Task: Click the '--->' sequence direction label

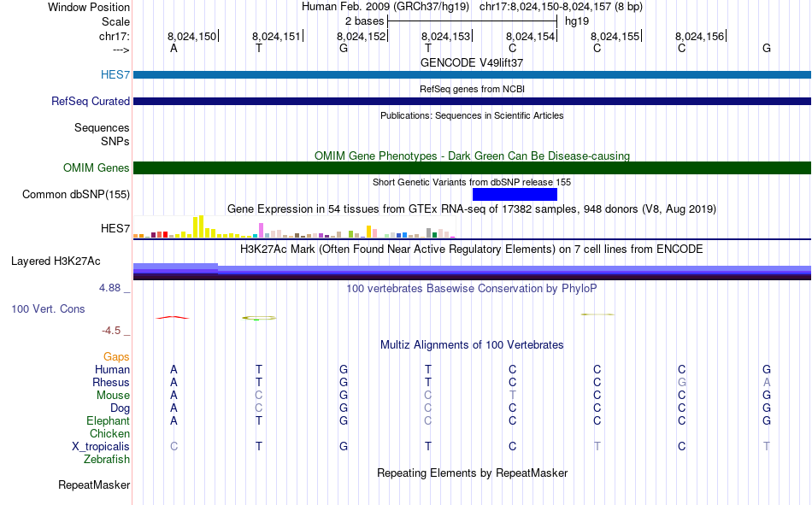Action: click(x=121, y=50)
